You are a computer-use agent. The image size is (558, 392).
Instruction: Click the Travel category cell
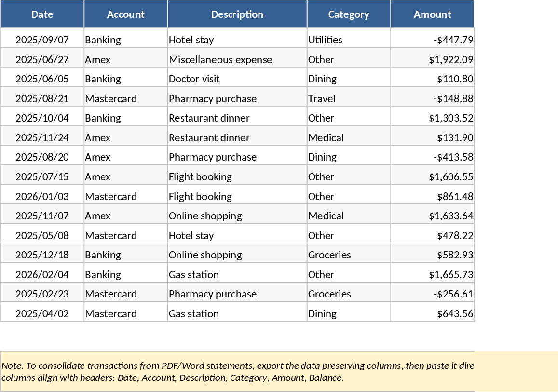pyautogui.click(x=348, y=99)
